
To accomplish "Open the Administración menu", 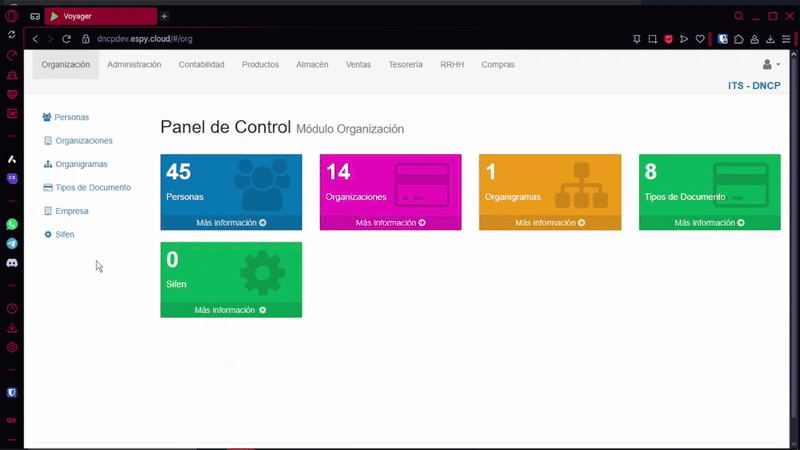I will 134,65.
